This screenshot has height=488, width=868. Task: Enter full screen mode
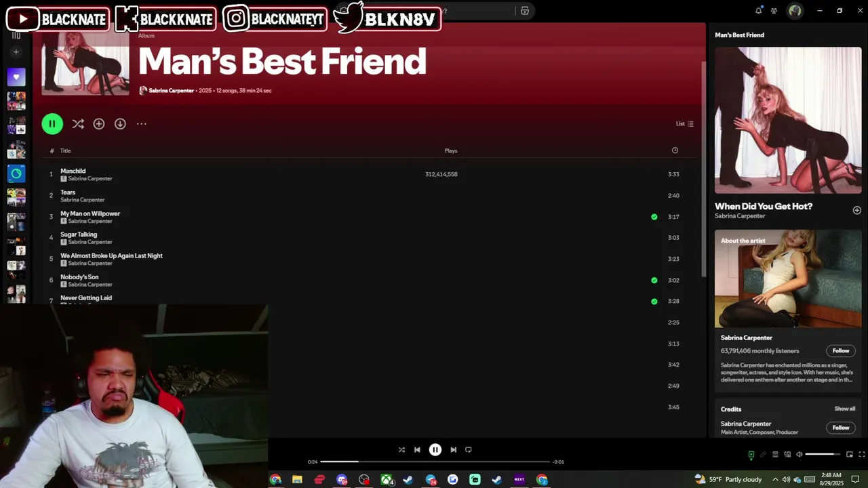pos(861,455)
